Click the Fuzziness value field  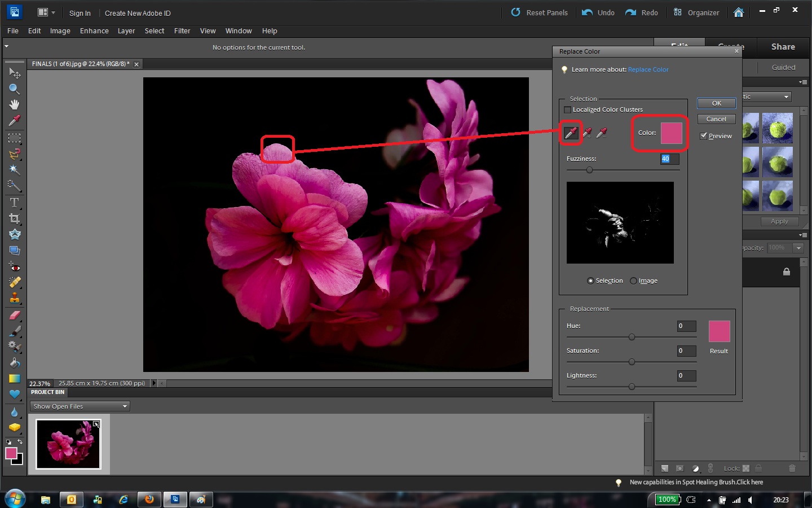[x=669, y=159]
